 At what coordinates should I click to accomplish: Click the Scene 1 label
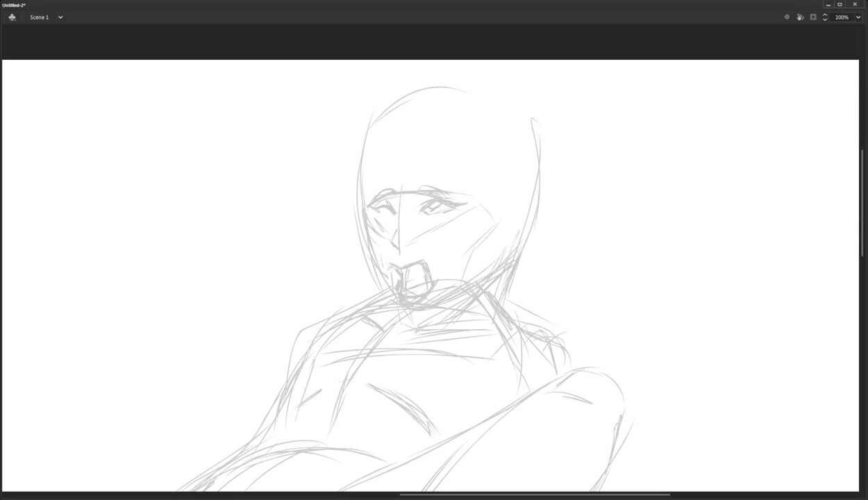click(x=39, y=17)
